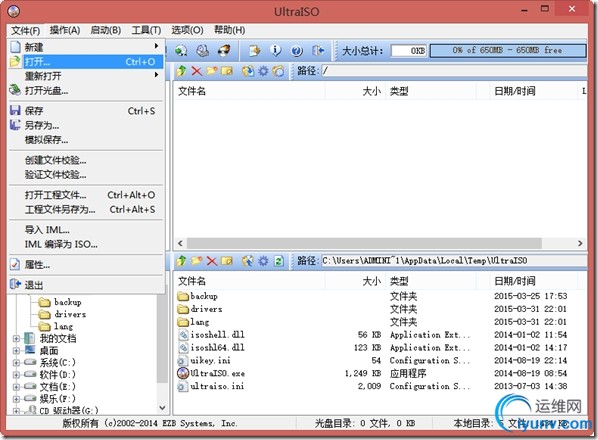
Task: Click the UltraISO app icon in the title bar
Action: pyautogui.click(x=14, y=11)
